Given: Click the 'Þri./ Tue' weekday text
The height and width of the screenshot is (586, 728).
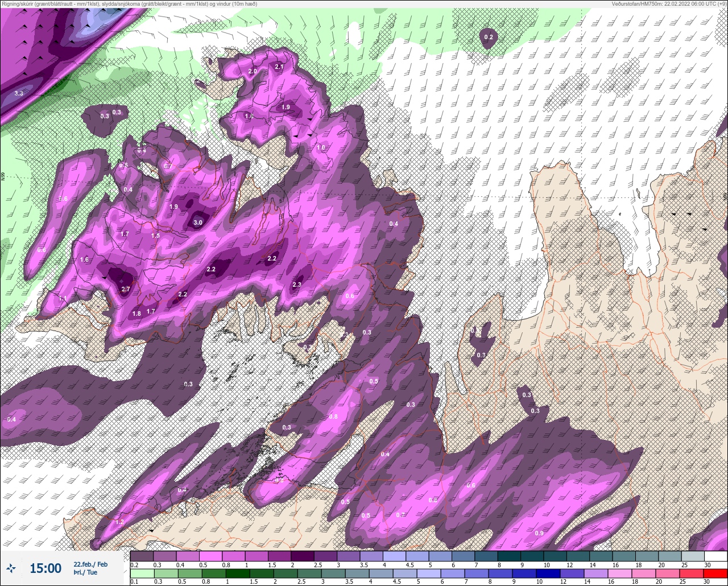Looking at the screenshot, I should [85, 572].
